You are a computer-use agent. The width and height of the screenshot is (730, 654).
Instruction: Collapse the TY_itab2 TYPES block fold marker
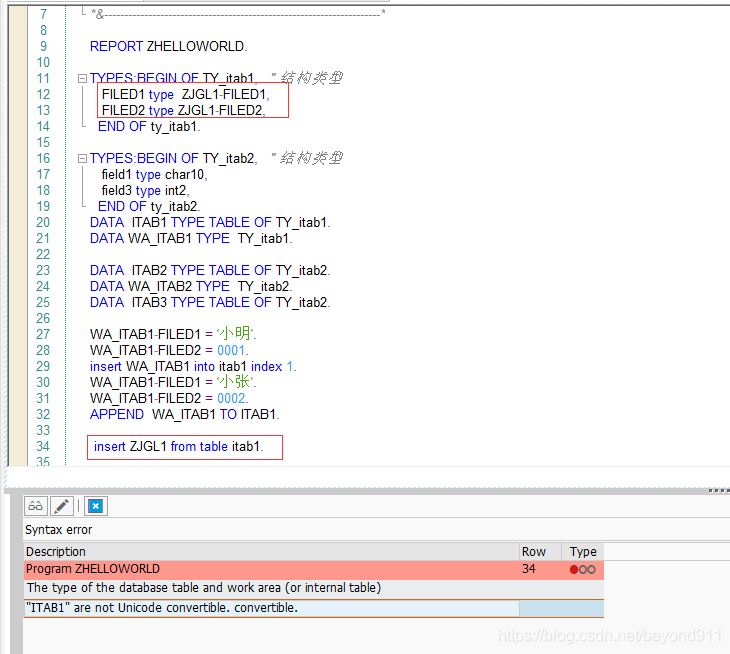(82, 158)
